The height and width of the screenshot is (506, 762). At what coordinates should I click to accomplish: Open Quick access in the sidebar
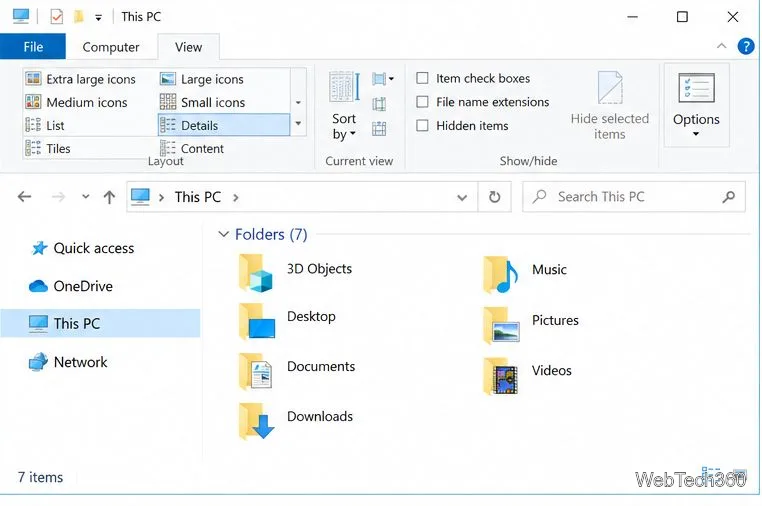tap(83, 248)
